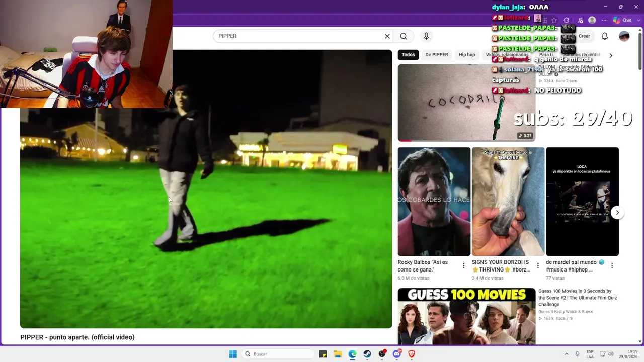Screen dimensions: 644x362
Task: Open the Rocky Balboa short thumbnail
Action: [434, 202]
